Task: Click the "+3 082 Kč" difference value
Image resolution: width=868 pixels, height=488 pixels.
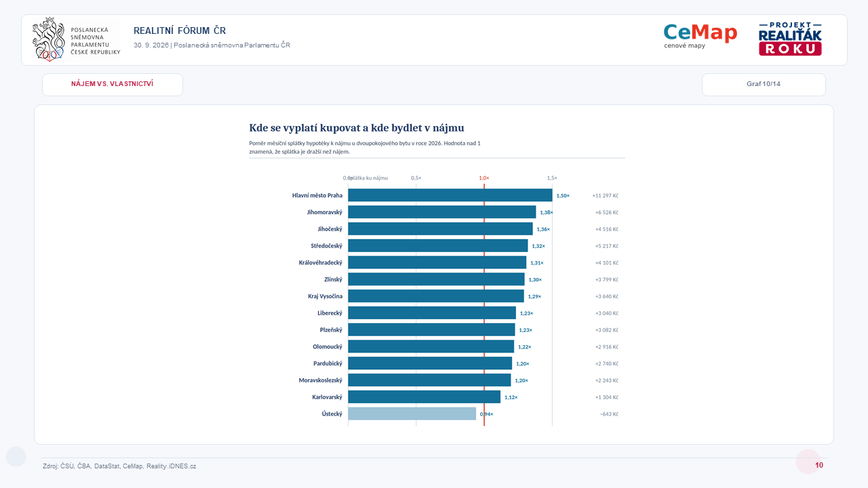Action: pyautogui.click(x=607, y=330)
